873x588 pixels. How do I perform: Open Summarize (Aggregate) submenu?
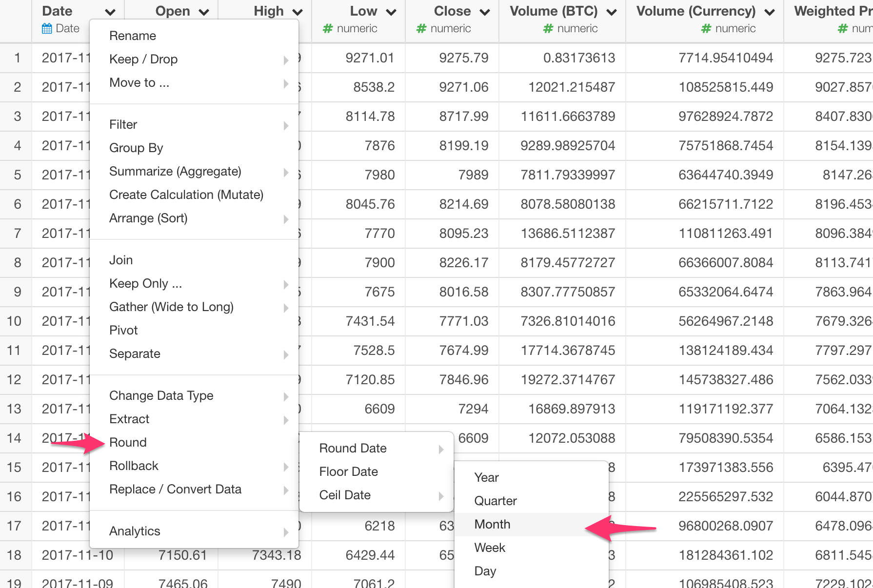pos(194,171)
